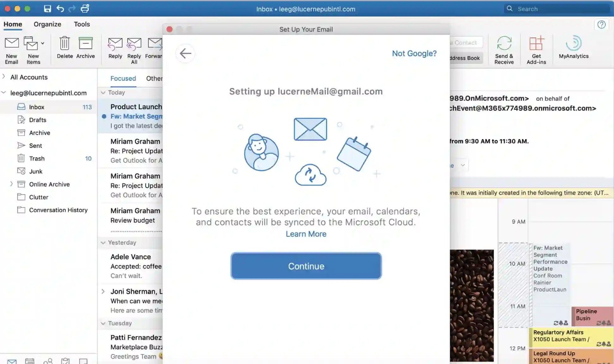Toggle back using the back arrow
614x364 pixels.
coord(185,53)
